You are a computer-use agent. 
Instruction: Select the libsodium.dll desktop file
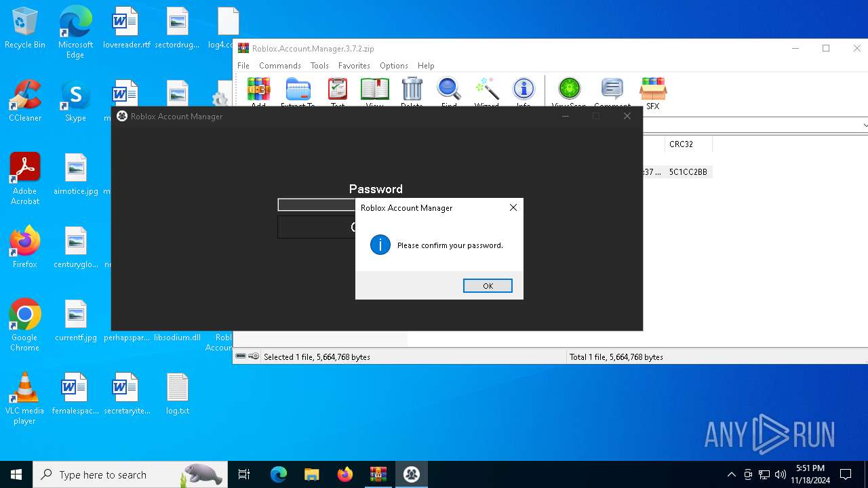pyautogui.click(x=177, y=338)
